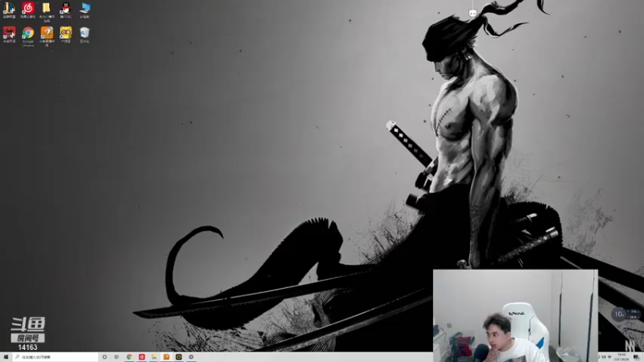Open Task View on the taskbar
Screen dimensions: 644x362
[x=117, y=357]
